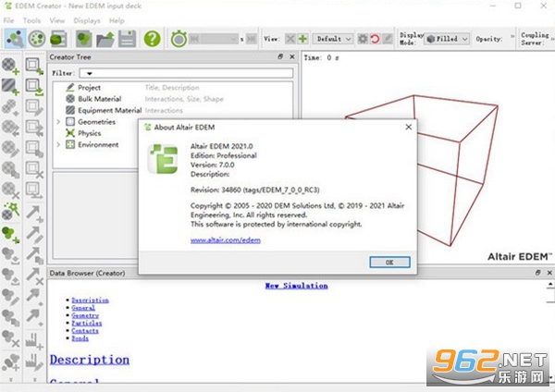The image size is (555, 392).
Task: Click the add equipment material icon
Action: pyautogui.click(x=10, y=87)
